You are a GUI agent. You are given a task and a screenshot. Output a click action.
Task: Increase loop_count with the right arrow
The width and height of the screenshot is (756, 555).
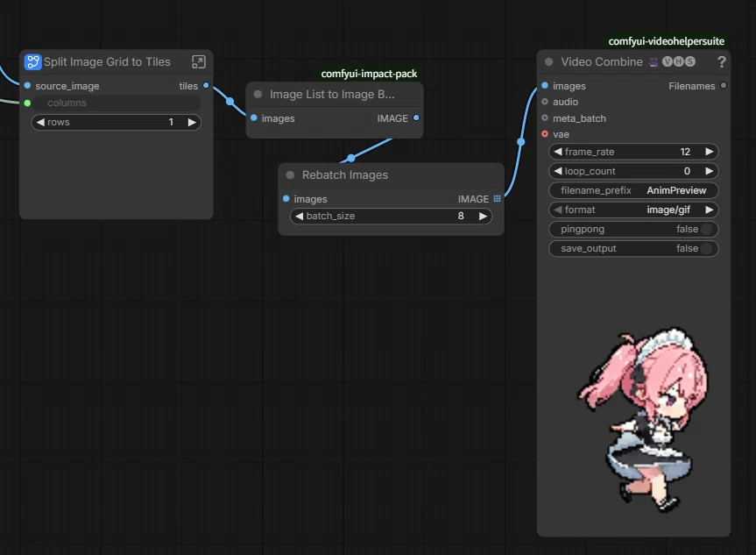coord(710,171)
